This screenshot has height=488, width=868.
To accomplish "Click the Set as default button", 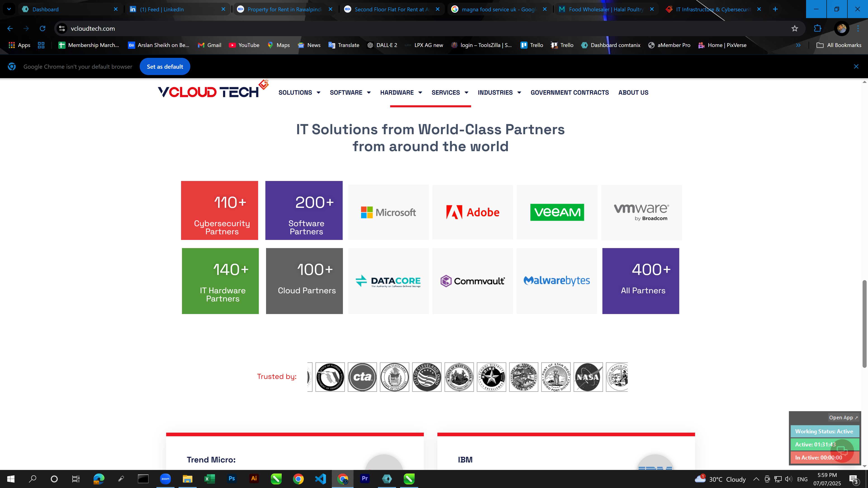I will (165, 67).
